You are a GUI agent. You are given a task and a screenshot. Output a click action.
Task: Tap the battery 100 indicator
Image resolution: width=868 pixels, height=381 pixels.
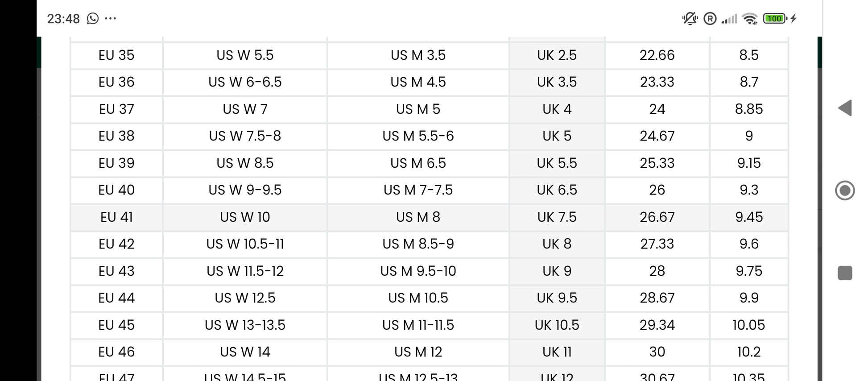(775, 18)
